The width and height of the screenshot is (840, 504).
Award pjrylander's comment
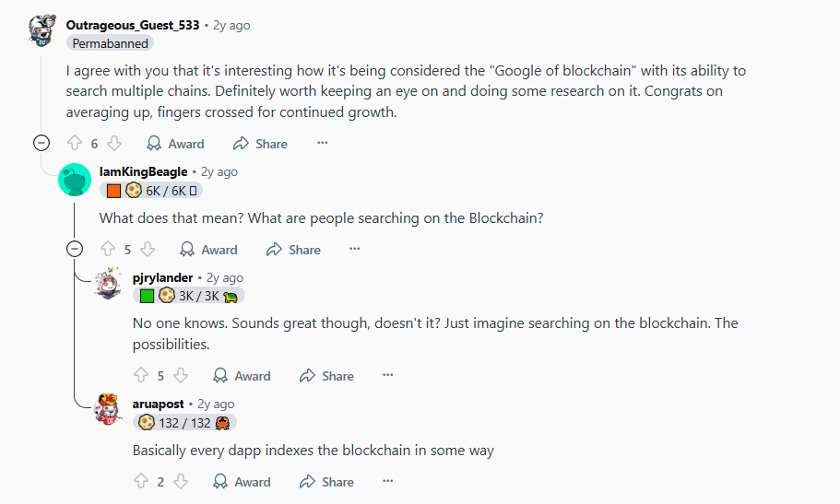(242, 375)
